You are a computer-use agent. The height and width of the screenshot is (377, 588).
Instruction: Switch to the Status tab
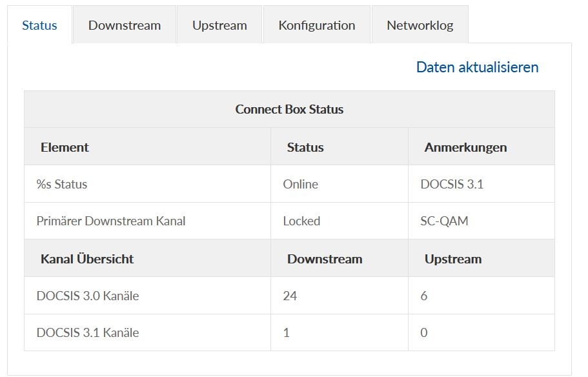[39, 25]
